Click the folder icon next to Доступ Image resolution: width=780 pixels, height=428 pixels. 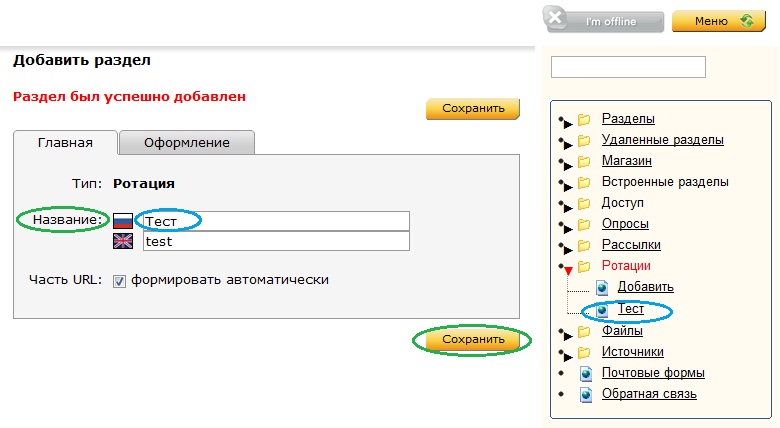(x=584, y=203)
